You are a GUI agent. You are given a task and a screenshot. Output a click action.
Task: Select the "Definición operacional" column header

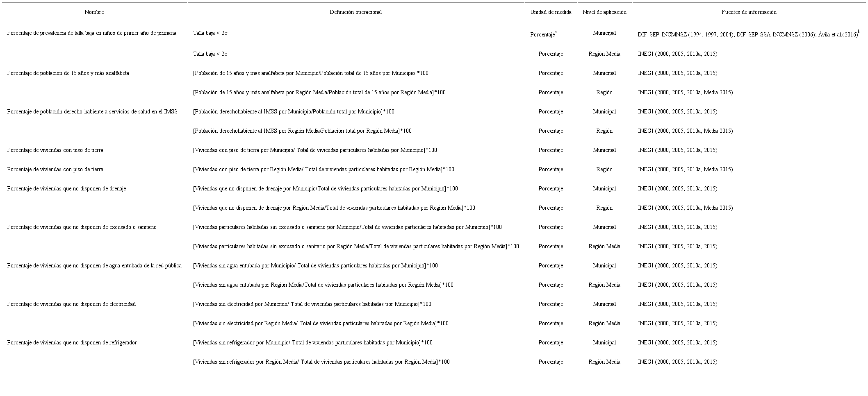click(355, 12)
